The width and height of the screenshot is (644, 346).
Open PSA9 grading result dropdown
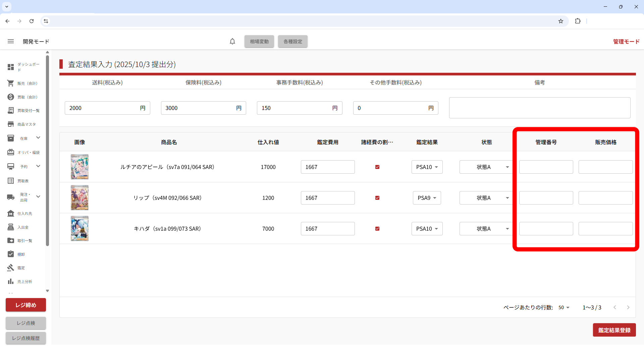[x=427, y=198]
